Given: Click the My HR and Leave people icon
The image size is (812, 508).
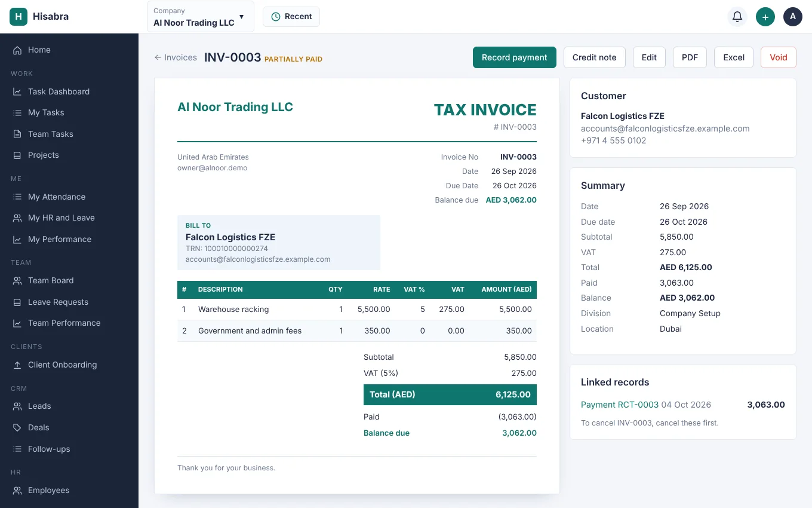Looking at the screenshot, I should 17,218.
